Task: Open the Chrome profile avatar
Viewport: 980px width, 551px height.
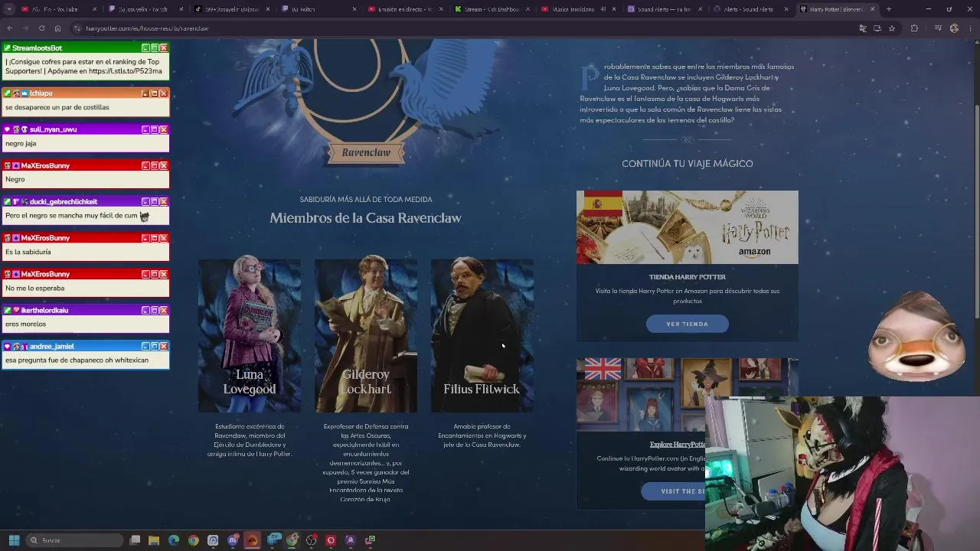Action: (x=954, y=28)
